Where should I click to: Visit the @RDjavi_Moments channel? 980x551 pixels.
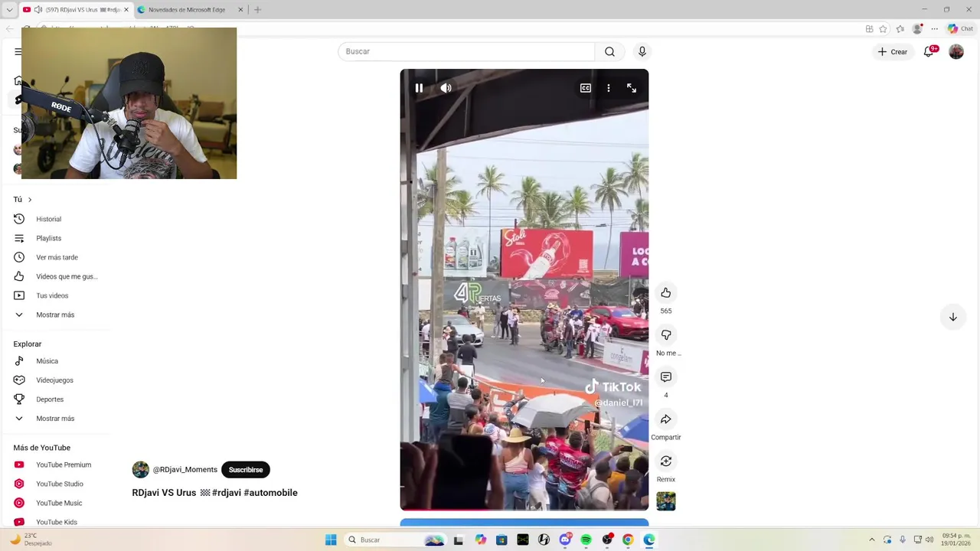[185, 470]
